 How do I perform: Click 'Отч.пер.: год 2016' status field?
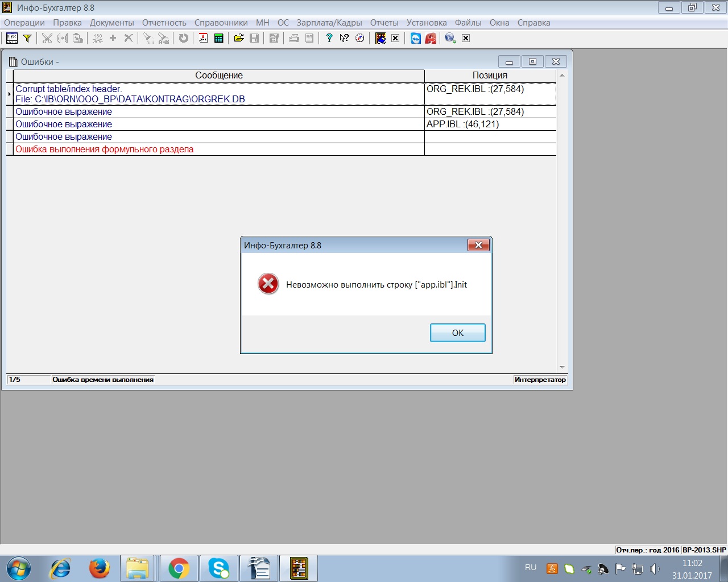pyautogui.click(x=648, y=550)
